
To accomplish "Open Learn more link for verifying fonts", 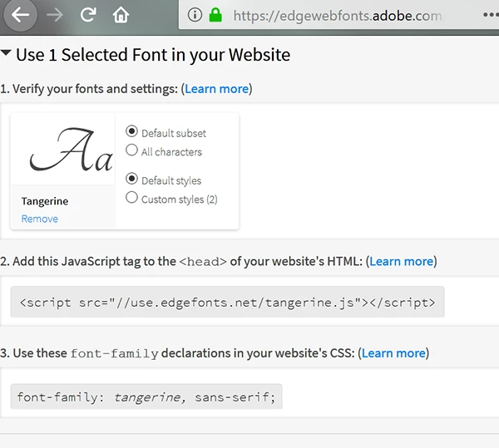I will [216, 89].
